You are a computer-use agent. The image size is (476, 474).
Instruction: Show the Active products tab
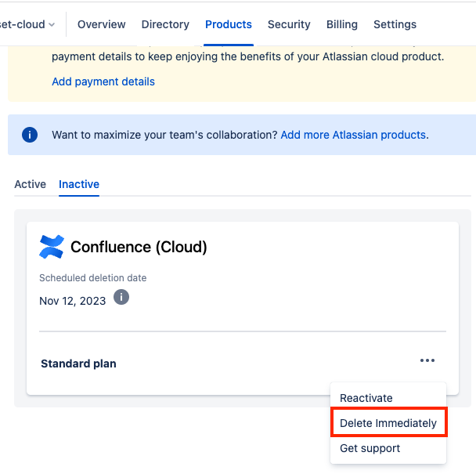(x=31, y=184)
